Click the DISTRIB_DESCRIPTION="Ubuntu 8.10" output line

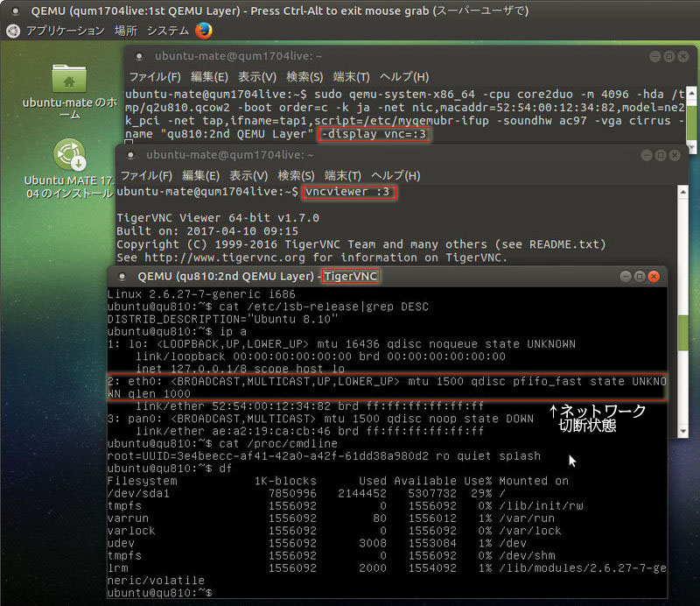(x=222, y=319)
